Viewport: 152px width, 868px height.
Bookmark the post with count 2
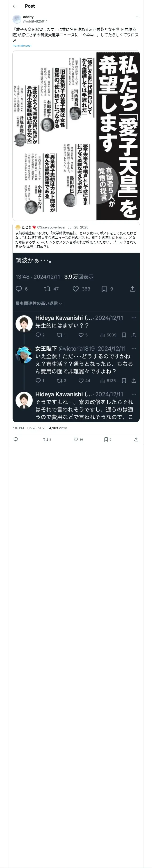click(x=107, y=439)
